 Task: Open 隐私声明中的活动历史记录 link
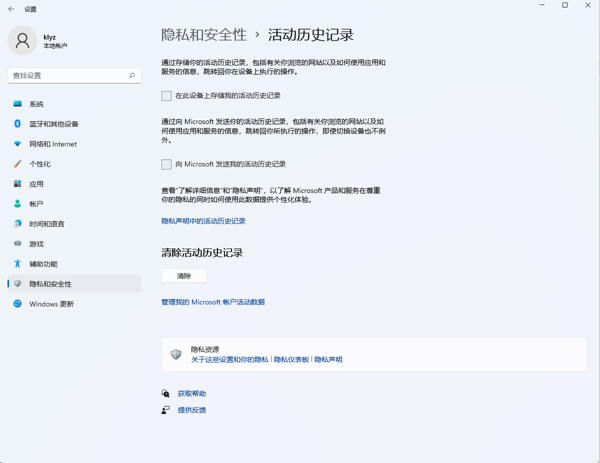point(203,221)
